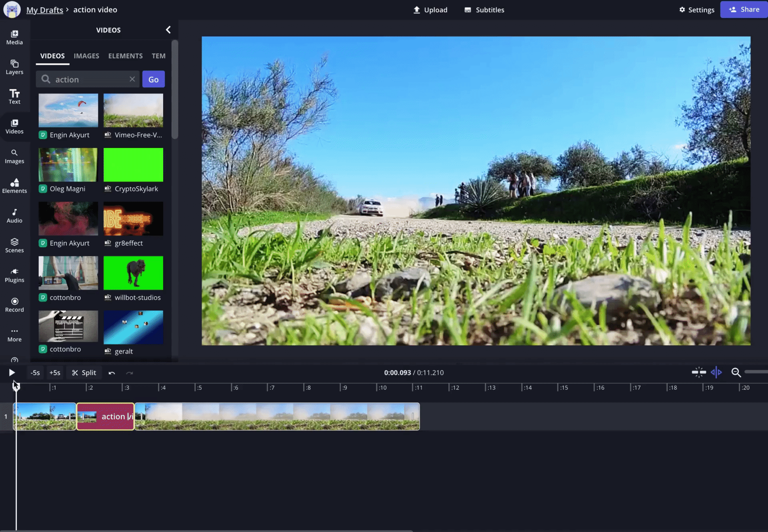Click the Share button
This screenshot has width=768, height=532.
pyautogui.click(x=744, y=10)
